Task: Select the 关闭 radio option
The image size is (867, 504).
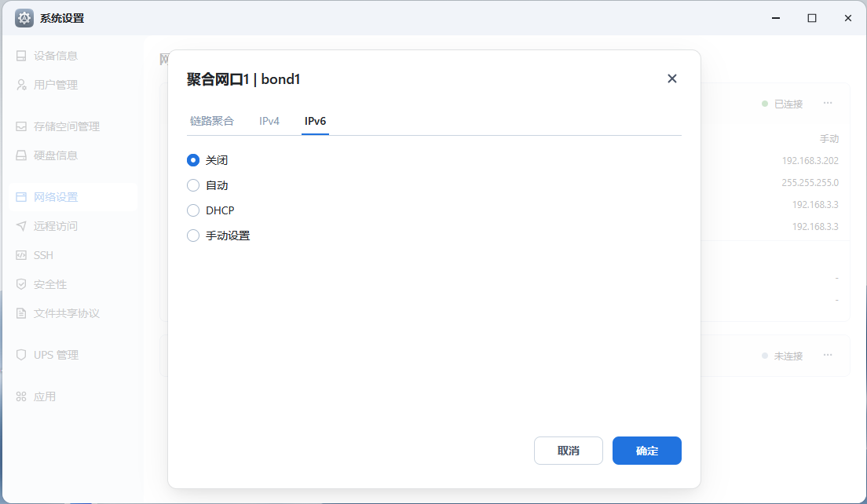Action: click(193, 160)
